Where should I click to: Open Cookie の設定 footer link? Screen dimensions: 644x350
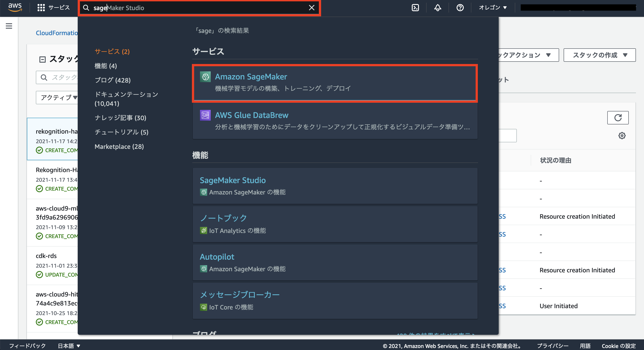tap(618, 346)
